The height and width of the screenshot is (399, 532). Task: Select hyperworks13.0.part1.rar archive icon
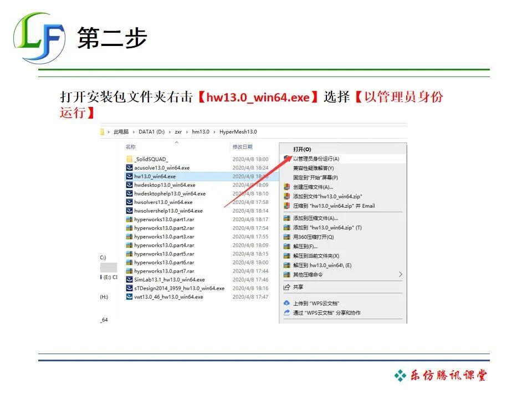coord(129,219)
